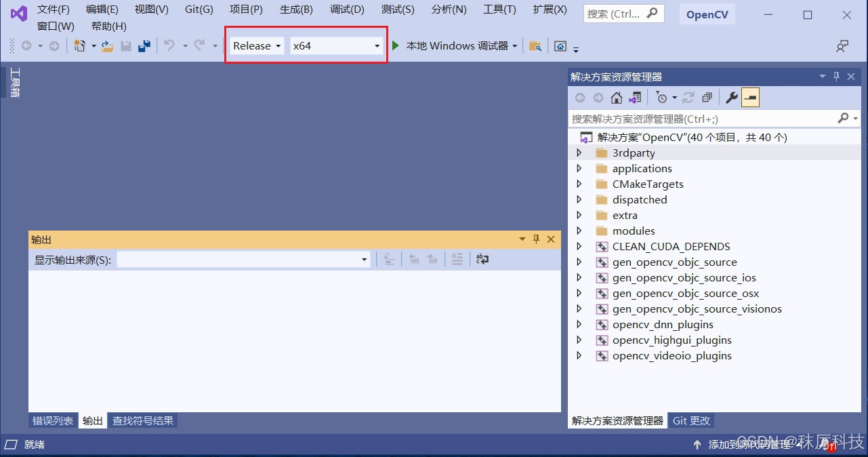Click the Navigate Backward toolbar icon
Viewport: 868px width, 457px height.
pos(26,46)
